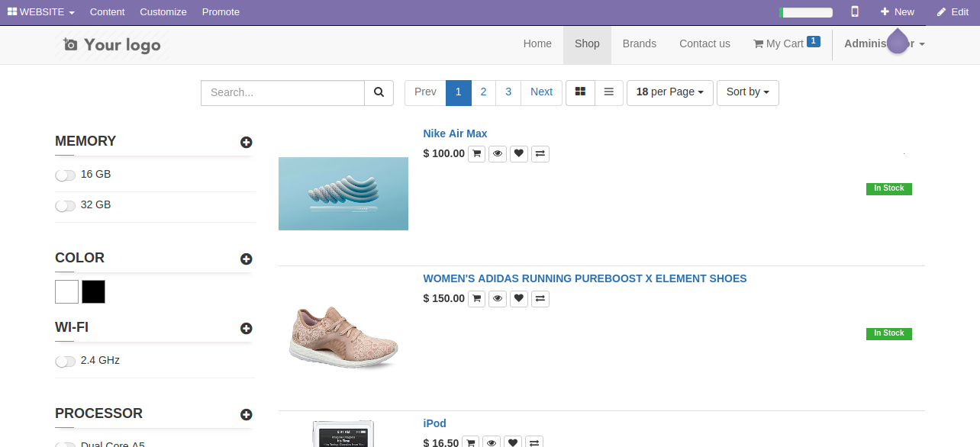Open Contact us page

click(x=704, y=43)
